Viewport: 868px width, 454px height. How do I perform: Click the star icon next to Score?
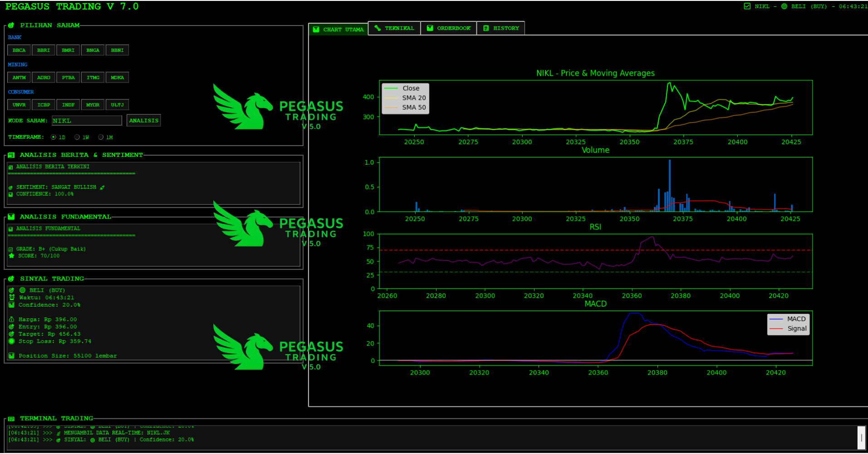click(x=11, y=256)
